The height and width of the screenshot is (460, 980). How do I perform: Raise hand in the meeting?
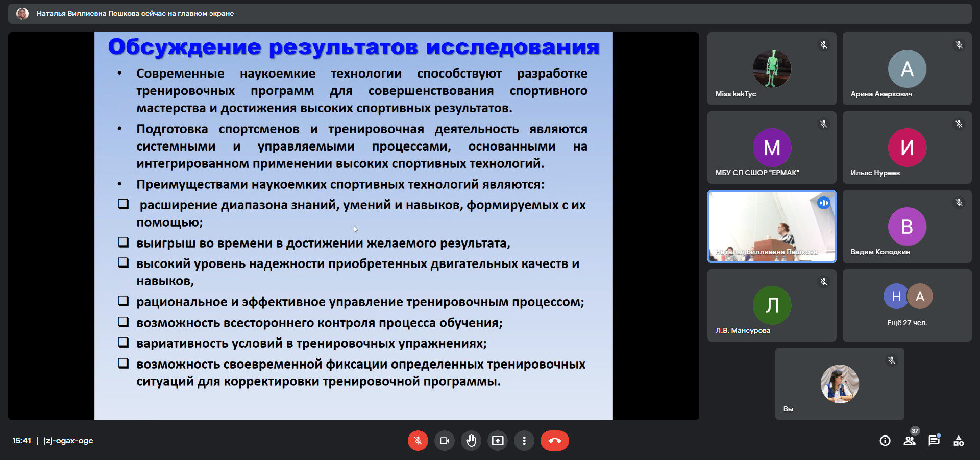point(471,441)
